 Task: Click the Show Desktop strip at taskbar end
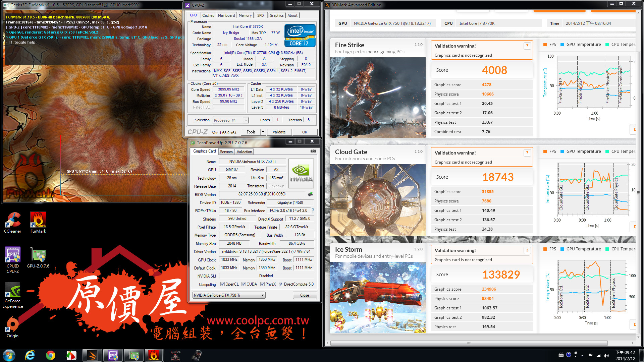[641, 355]
